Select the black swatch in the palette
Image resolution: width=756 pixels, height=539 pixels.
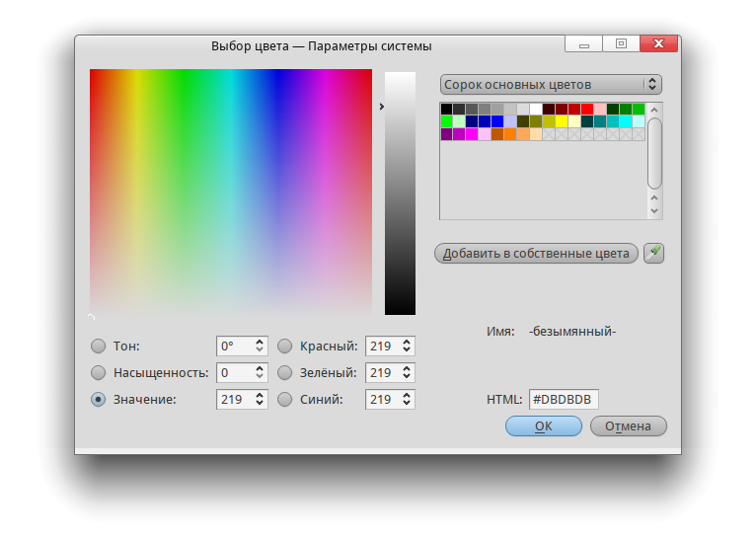(447, 109)
